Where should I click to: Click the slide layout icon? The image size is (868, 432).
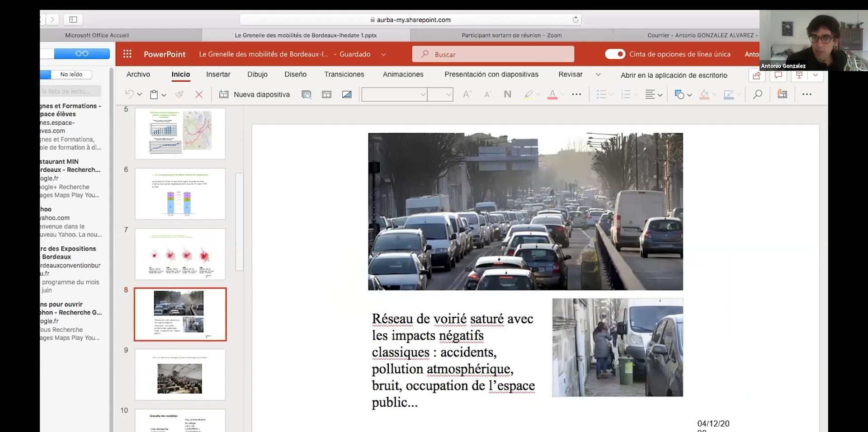tap(326, 94)
